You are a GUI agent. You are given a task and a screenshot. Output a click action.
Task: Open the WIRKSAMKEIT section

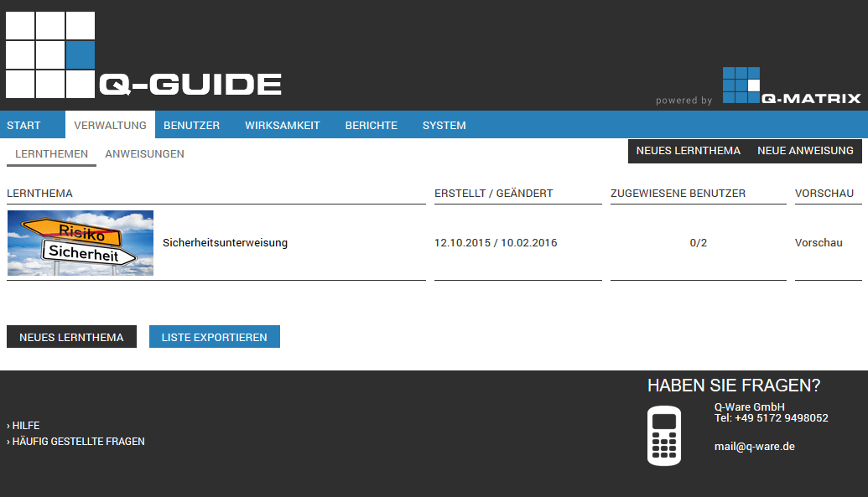pos(283,125)
